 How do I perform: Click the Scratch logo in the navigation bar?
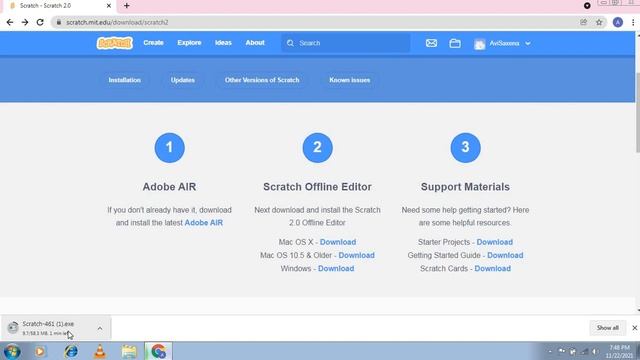pos(115,43)
